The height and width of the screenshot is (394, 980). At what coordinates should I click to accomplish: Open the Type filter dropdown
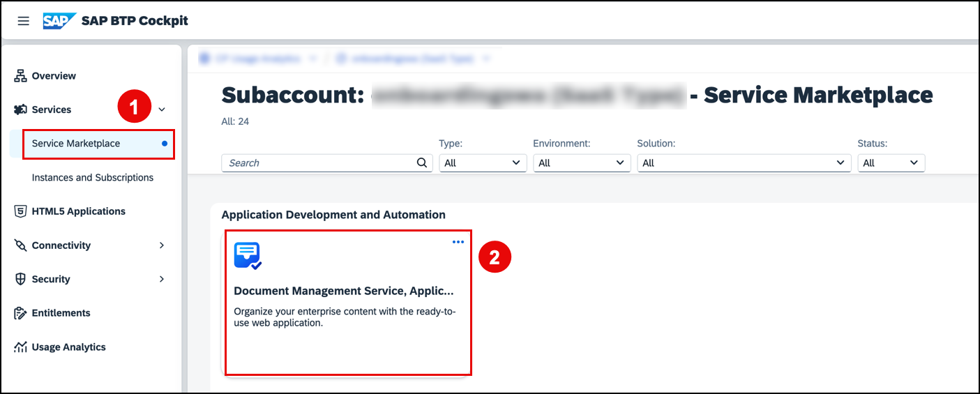pyautogui.click(x=483, y=162)
